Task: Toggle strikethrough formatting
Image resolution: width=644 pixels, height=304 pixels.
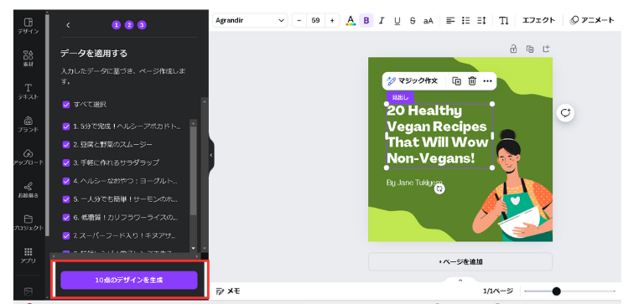Action: coord(413,20)
